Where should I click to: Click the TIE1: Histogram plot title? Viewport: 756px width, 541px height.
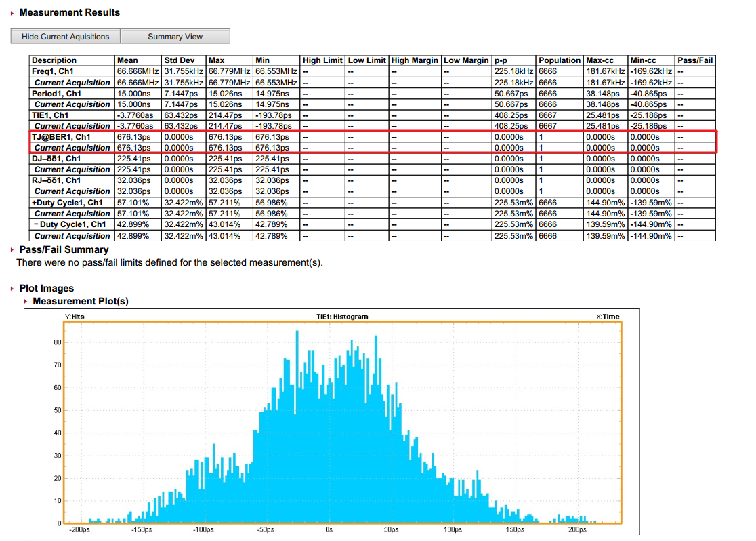[342, 317]
